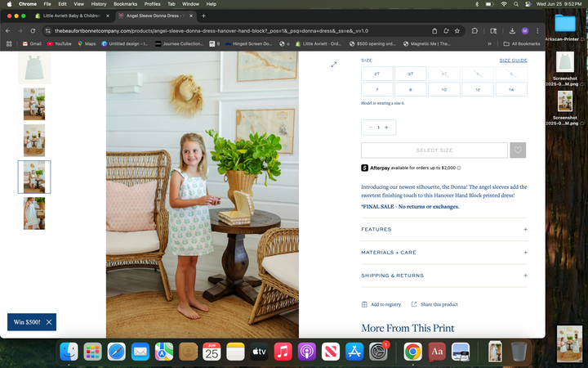This screenshot has width=588, height=368.
Task: Select size 14 option
Action: pos(510,89)
